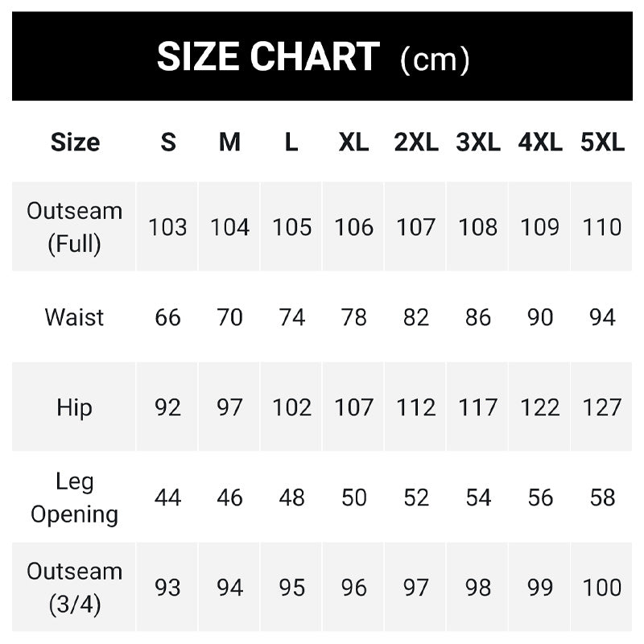Click the Waist value 82 for 2XL
The image size is (644, 644).
click(415, 317)
